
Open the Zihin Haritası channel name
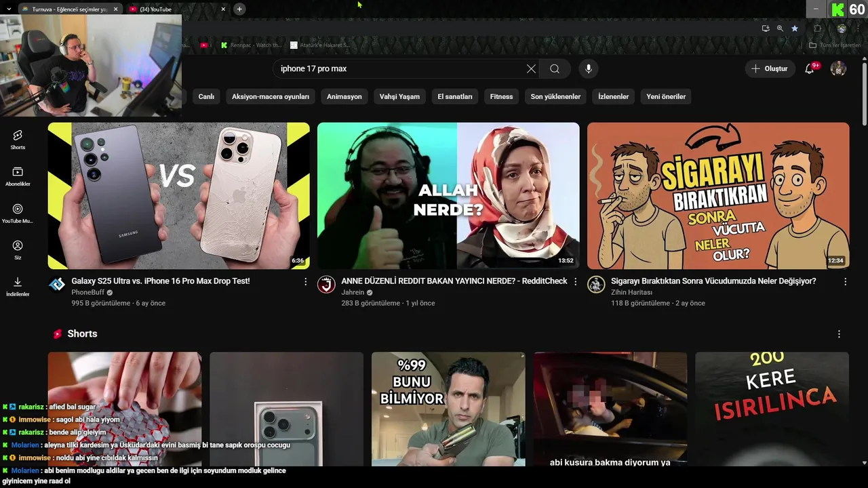(631, 293)
